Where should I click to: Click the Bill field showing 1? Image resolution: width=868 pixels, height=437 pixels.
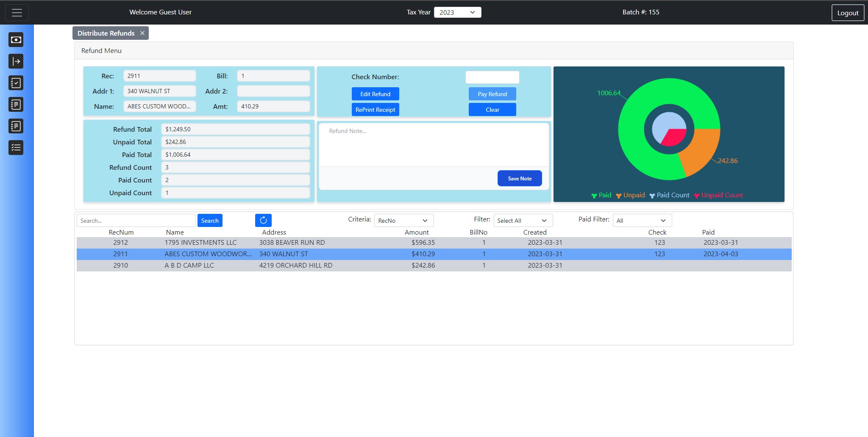(x=273, y=76)
